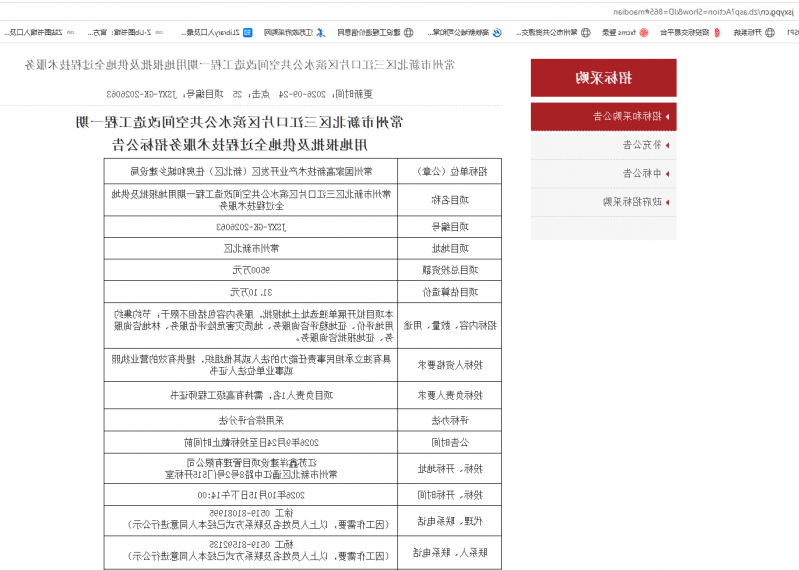The height and width of the screenshot is (570, 799).
Task: Open the fxcms 登录 bookmark
Action: click(625, 33)
